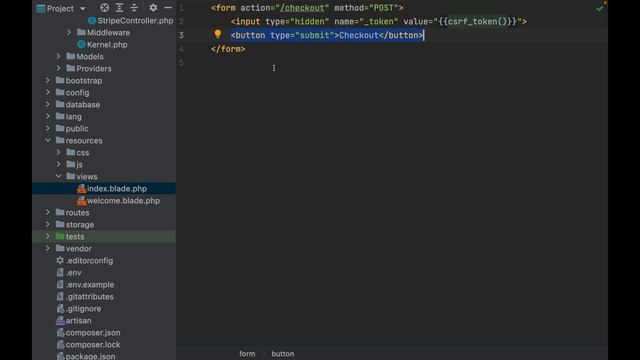
Task: Open the artisan file
Action: (78, 320)
